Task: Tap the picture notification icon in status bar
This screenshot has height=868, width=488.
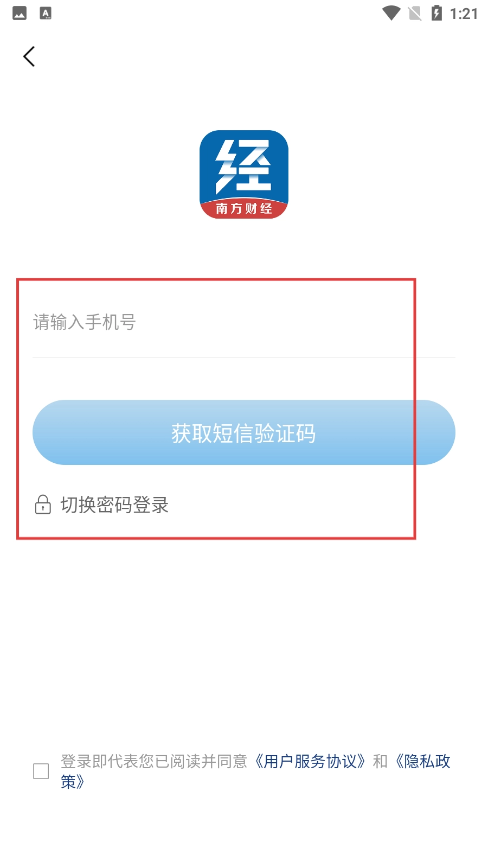Action: pos(20,13)
